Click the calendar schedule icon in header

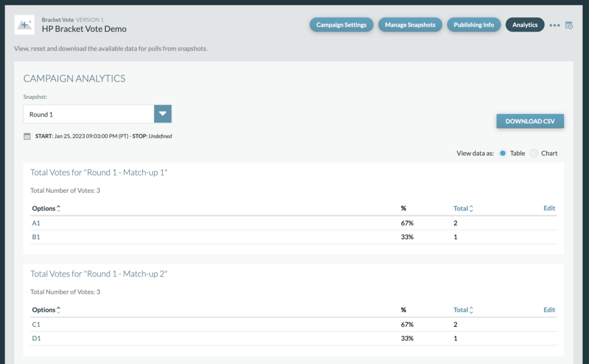pyautogui.click(x=569, y=25)
